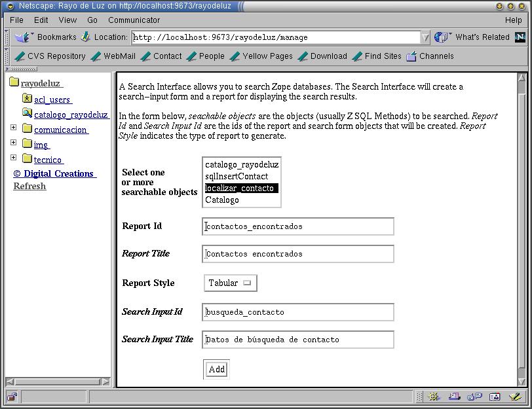The width and height of the screenshot is (532, 409).
Task: Expand the tecnico tree node
Action: [13, 157]
